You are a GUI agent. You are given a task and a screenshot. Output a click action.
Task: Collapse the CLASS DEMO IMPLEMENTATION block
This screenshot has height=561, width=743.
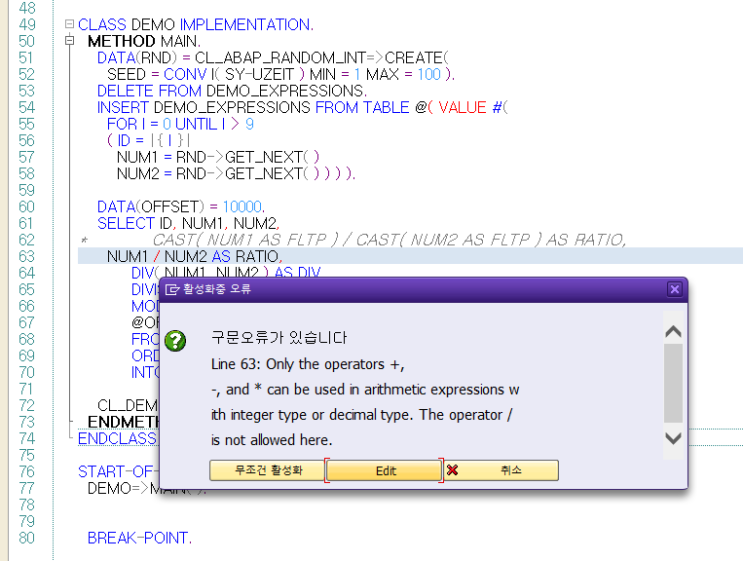[x=70, y=24]
